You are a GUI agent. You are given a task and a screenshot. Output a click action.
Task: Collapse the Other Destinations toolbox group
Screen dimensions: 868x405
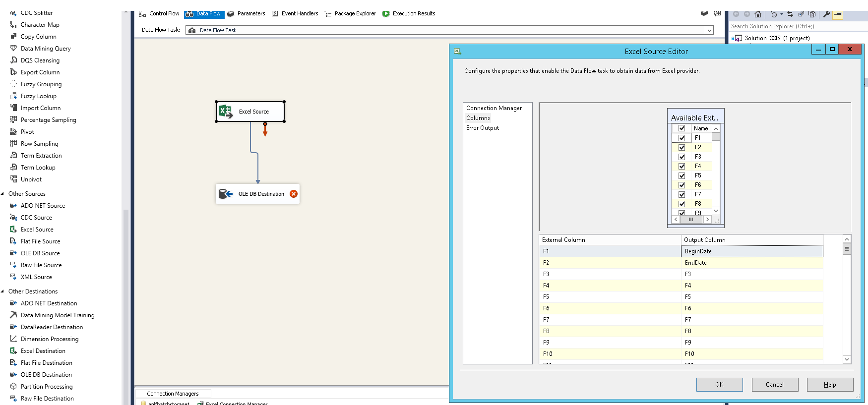coord(2,291)
